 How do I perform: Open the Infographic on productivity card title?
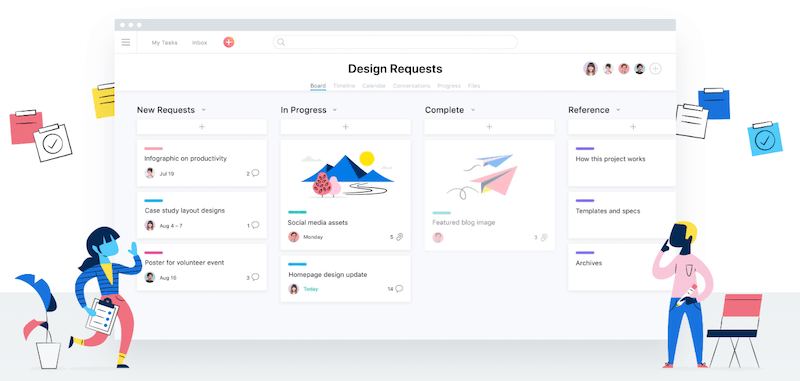tap(186, 159)
